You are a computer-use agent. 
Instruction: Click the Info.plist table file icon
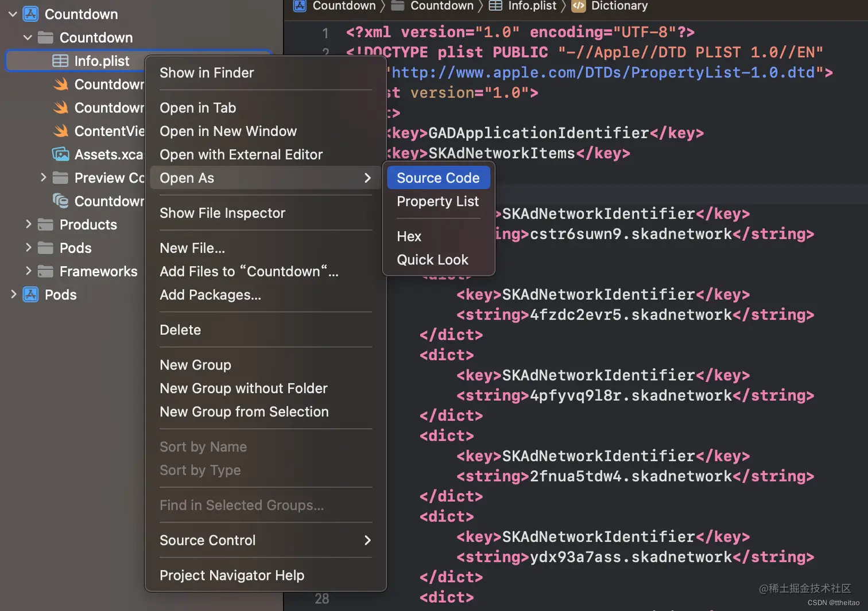tap(60, 61)
